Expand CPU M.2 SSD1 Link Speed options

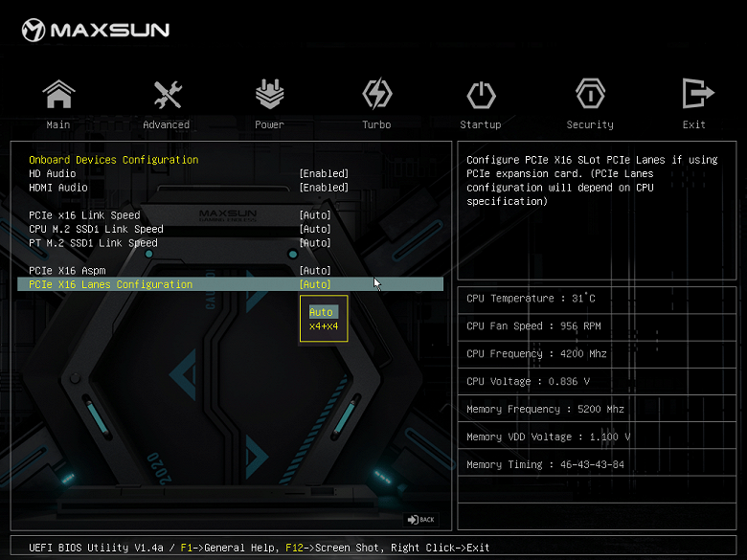point(315,230)
